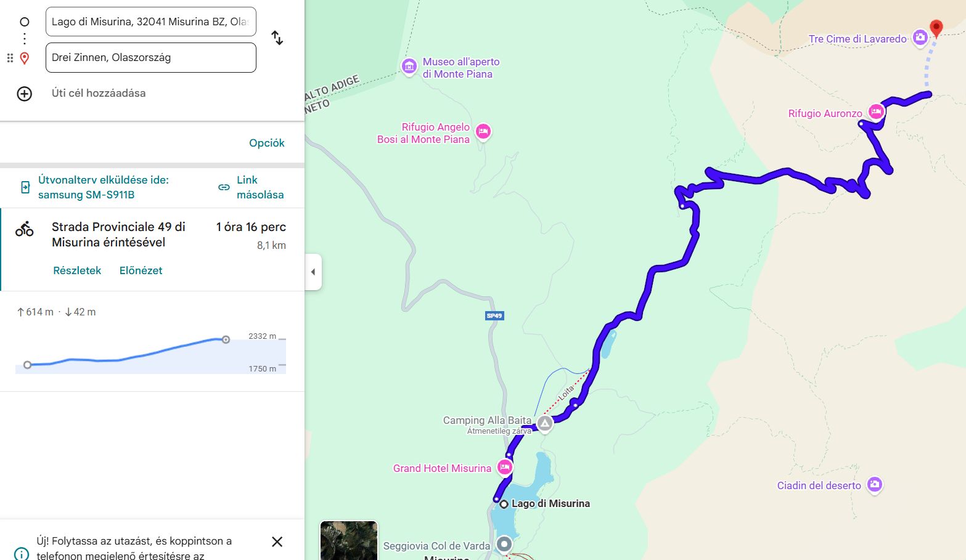
Task: Collapse the side panel with arrow tab
Action: point(313,272)
